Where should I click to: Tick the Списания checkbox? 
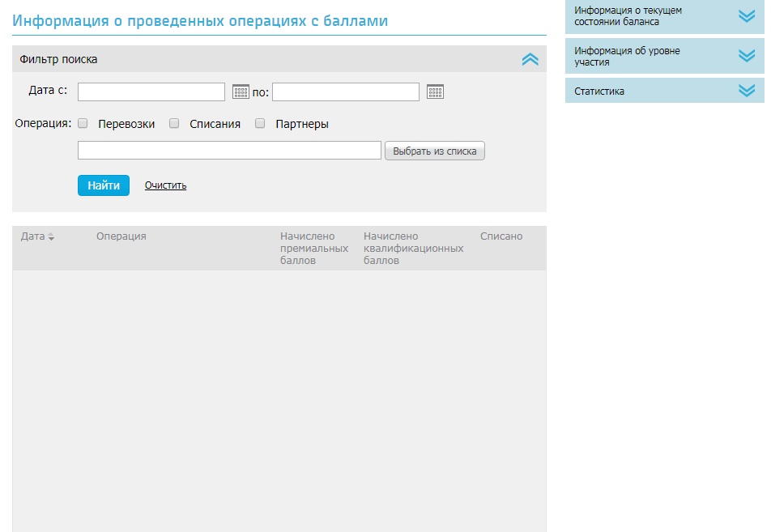(x=174, y=124)
